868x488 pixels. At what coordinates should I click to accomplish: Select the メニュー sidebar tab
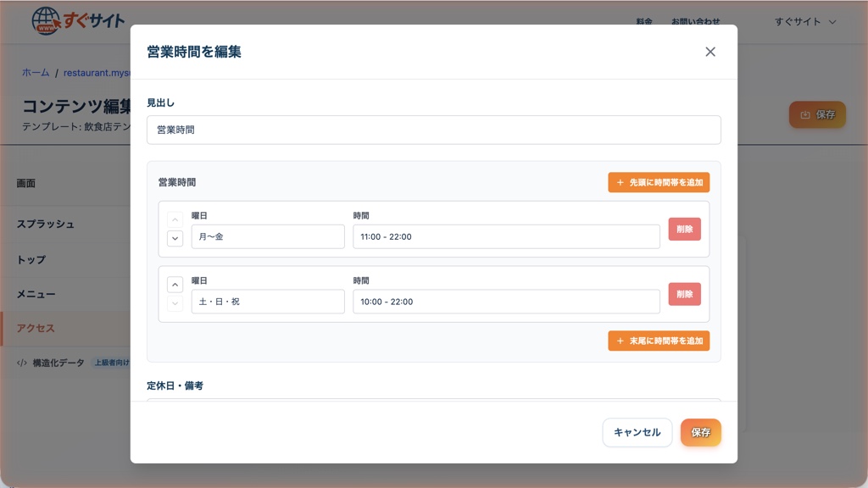pyautogui.click(x=36, y=294)
